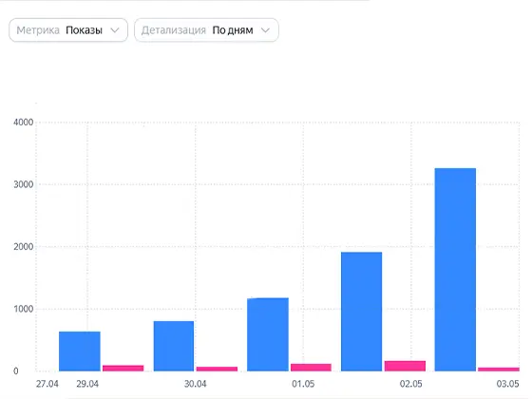This screenshot has height=399, width=532.
Task: Click the pink bar at 02.05
Action: pos(405,366)
